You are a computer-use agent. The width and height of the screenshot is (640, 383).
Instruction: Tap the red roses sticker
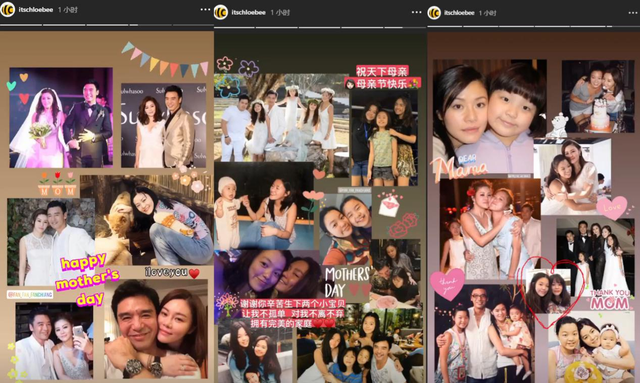pos(404,225)
